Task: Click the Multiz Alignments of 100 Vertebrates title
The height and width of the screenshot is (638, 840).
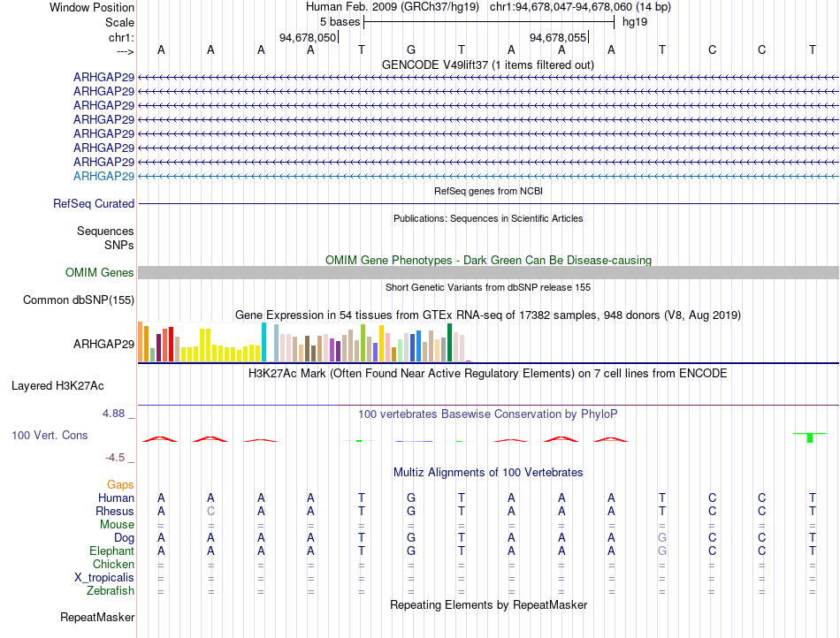Action: (x=488, y=472)
